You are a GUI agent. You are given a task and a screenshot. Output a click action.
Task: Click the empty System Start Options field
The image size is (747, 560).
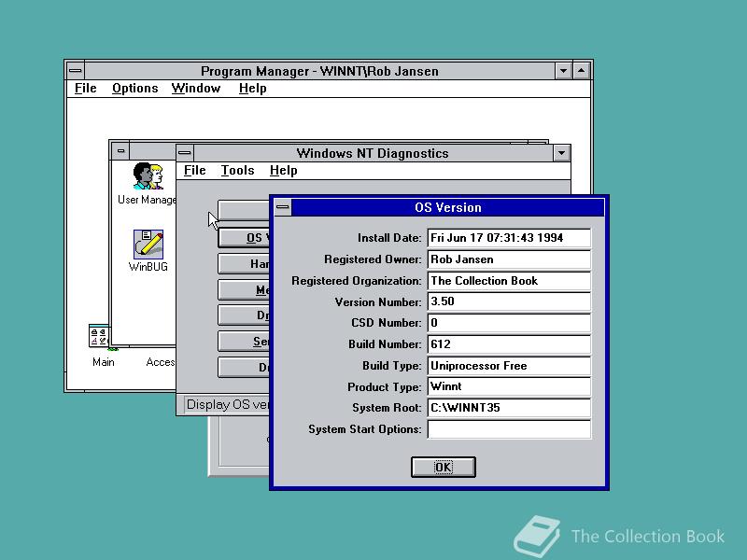coord(509,429)
